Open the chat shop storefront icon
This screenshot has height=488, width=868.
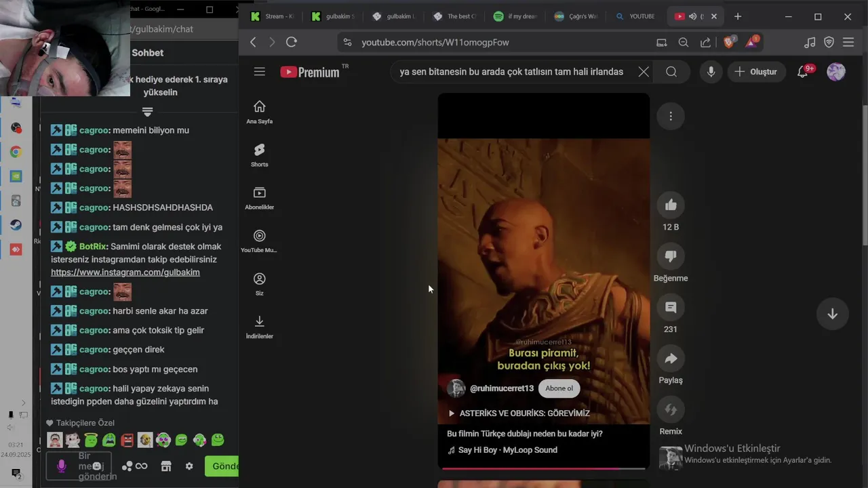tap(166, 466)
